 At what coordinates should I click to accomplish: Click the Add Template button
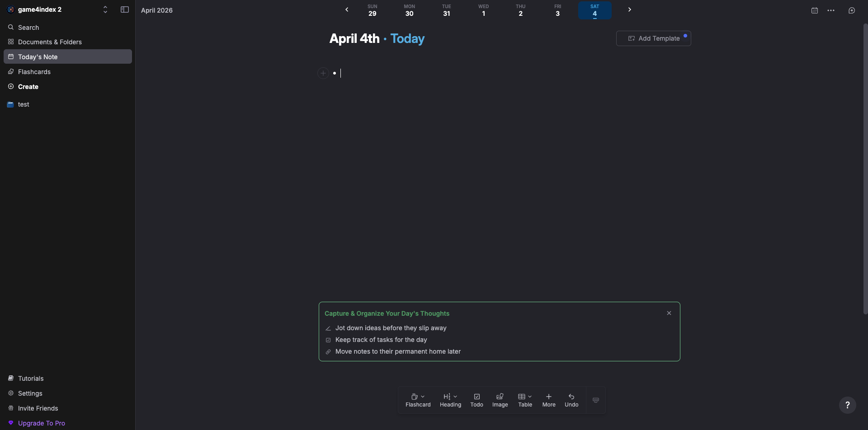tap(654, 38)
